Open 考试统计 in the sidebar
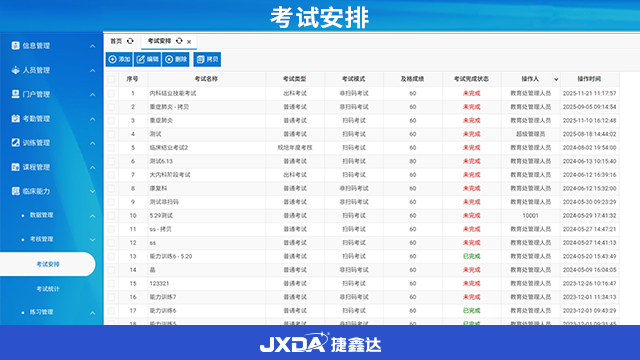Screen dimensions: 640x360 coord(48,289)
